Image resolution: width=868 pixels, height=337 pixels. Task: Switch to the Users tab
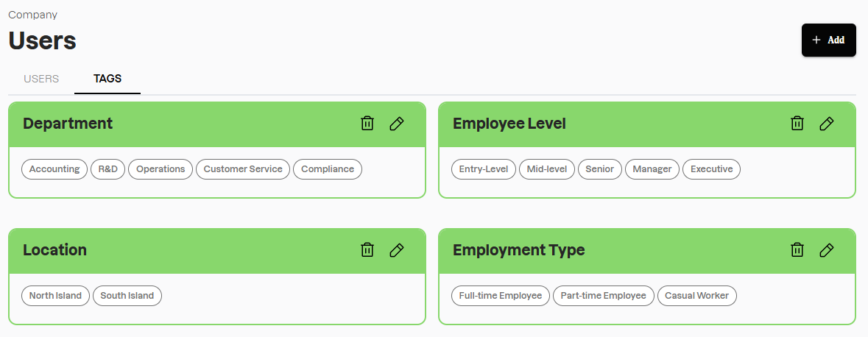click(41, 79)
